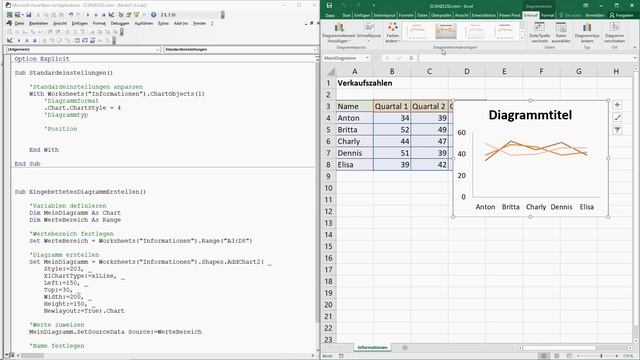Switch to Entwicklertools tab
The image size is (640, 360).
click(483, 15)
